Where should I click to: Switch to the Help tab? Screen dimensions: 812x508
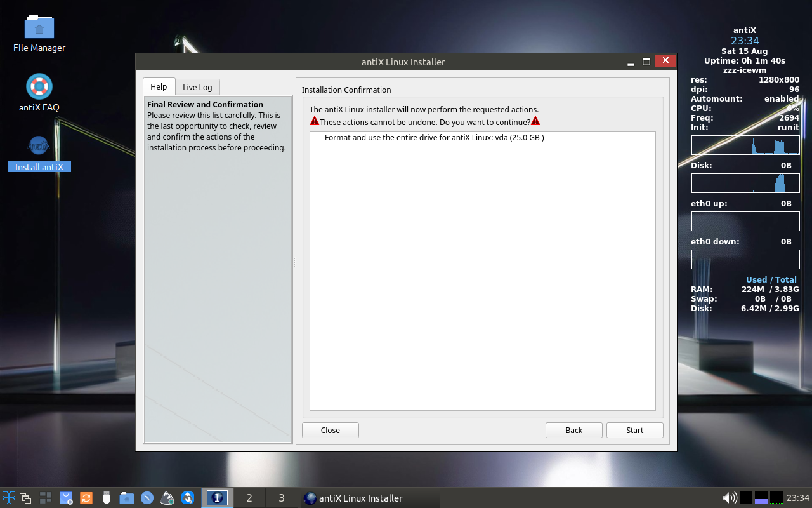(x=159, y=87)
